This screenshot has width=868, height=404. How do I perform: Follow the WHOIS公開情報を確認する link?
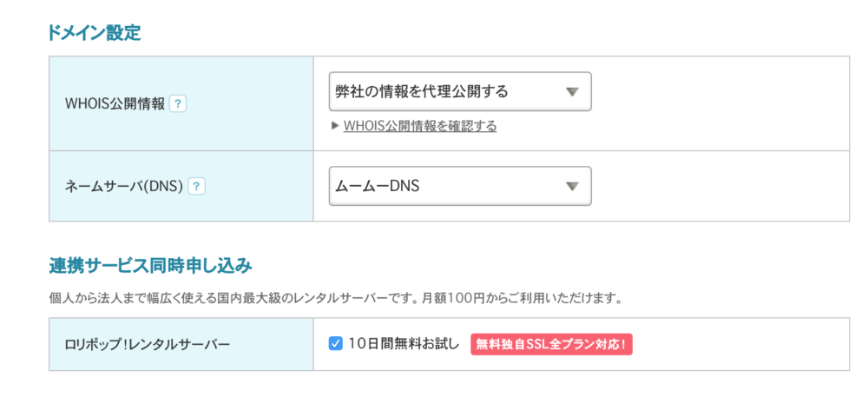420,126
